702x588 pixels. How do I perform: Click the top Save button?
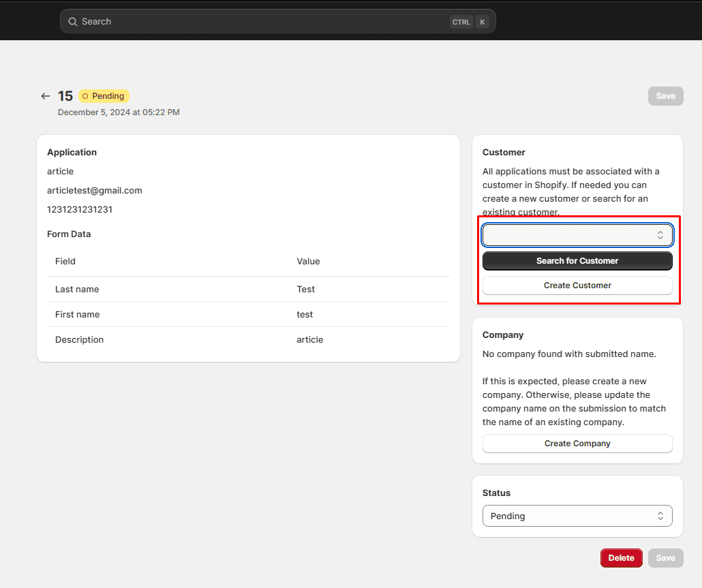pyautogui.click(x=665, y=96)
